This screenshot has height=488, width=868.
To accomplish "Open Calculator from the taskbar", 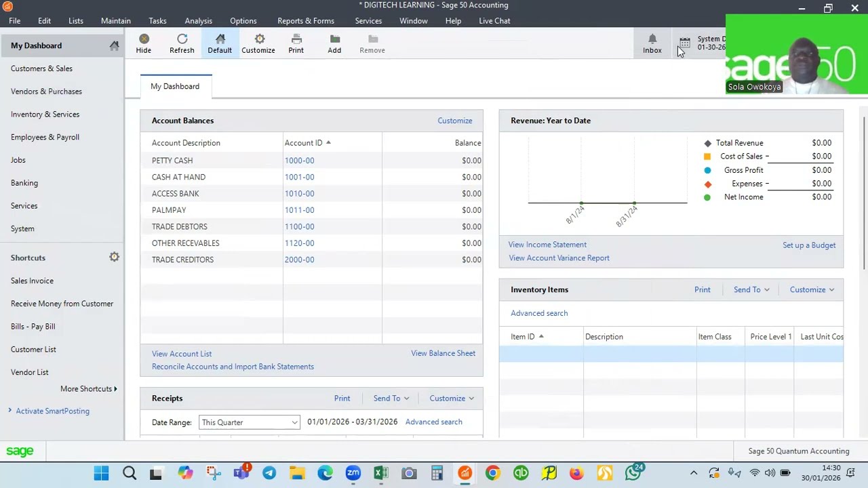I will tap(437, 473).
